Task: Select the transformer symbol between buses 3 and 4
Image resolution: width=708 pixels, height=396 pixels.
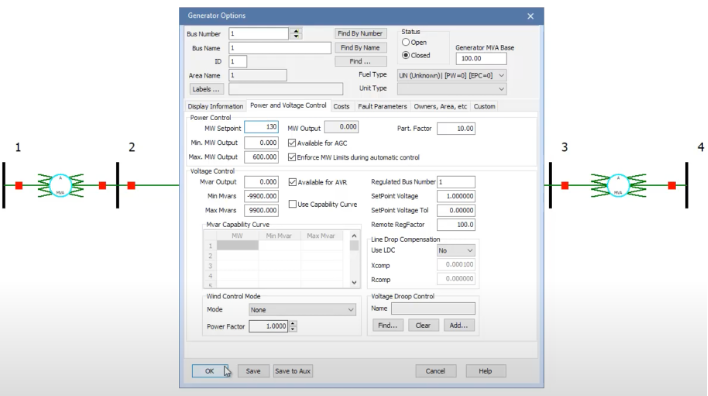Action: pos(618,185)
